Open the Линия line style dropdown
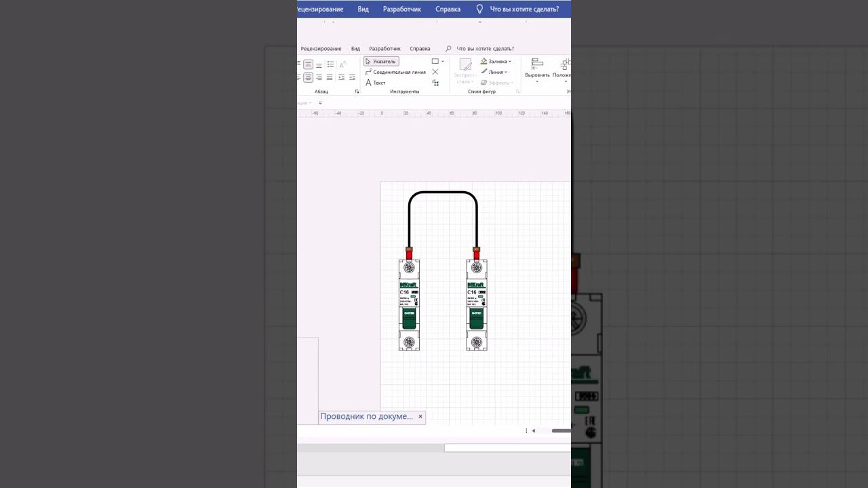868x488 pixels. [x=494, y=72]
